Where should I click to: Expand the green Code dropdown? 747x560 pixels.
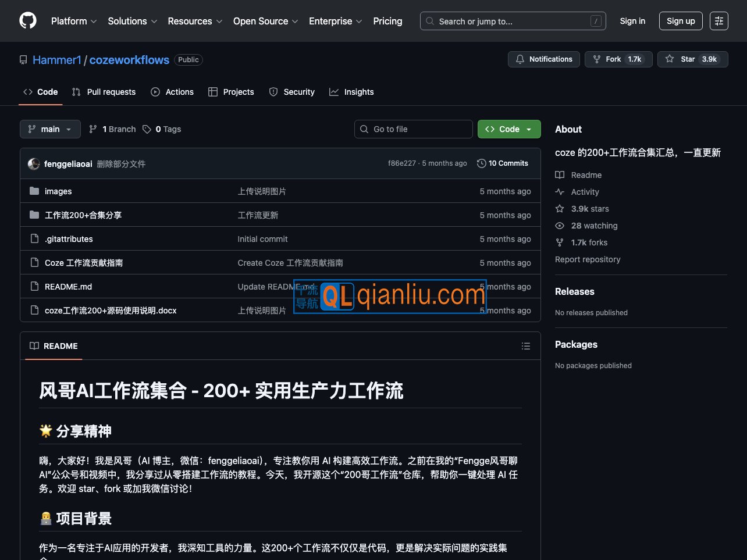[508, 129]
